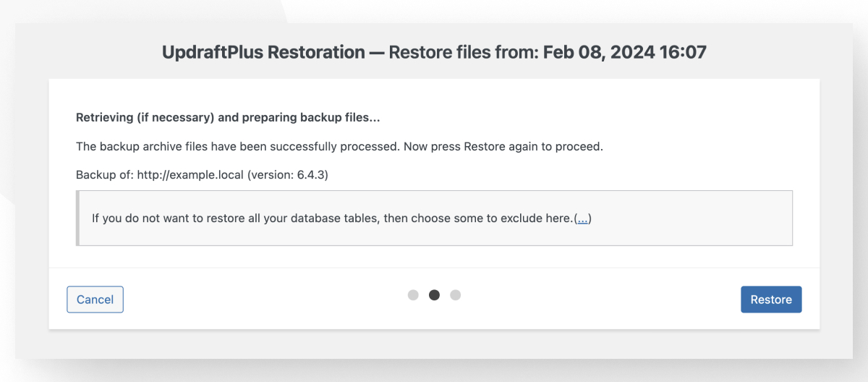Click the backup date Feb 08, 2024 16:07
The height and width of the screenshot is (382, 868).
(625, 52)
